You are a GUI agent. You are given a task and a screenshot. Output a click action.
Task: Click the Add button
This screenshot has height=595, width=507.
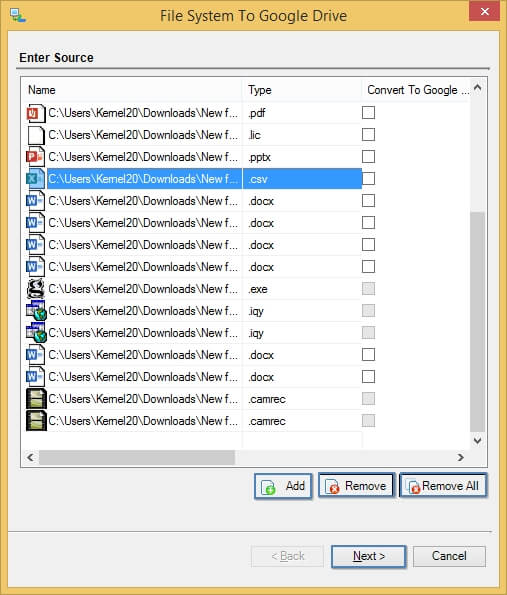point(283,486)
